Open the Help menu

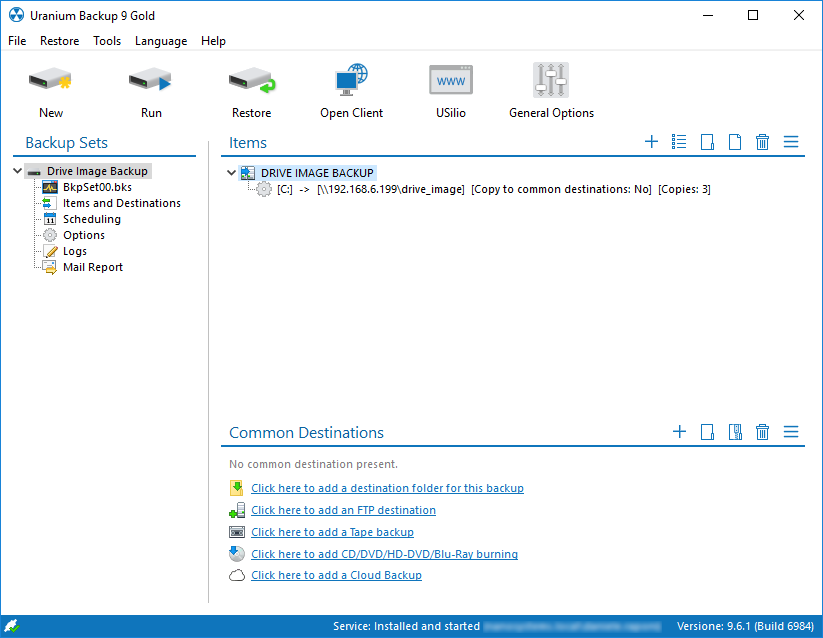[213, 41]
